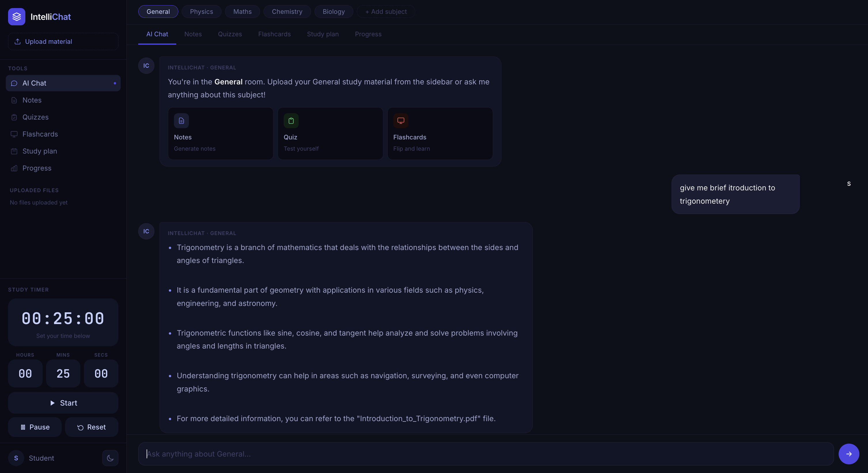Switch to the Quizzes tab
This screenshot has height=473, width=868.
pyautogui.click(x=230, y=34)
